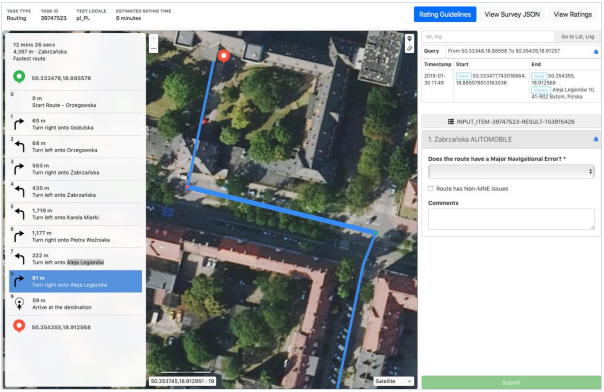Click Go to Lat, Lng button
This screenshot has height=392, width=604.
(x=577, y=37)
